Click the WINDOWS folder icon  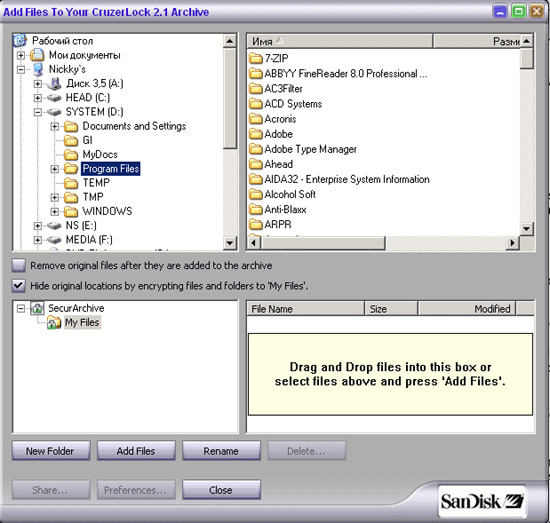click(71, 212)
